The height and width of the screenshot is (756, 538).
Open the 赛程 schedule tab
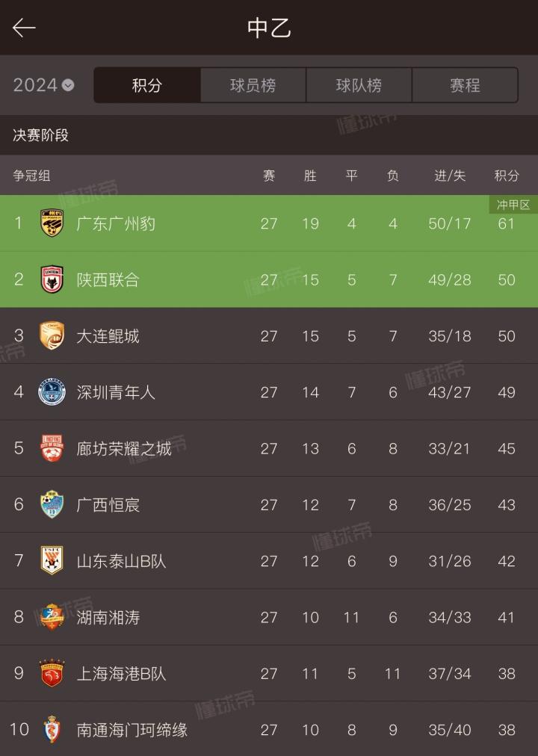point(465,85)
